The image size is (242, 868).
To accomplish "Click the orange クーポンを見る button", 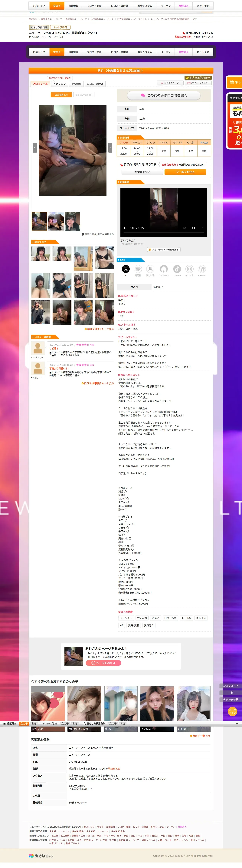I will pyautogui.click(x=185, y=172).
